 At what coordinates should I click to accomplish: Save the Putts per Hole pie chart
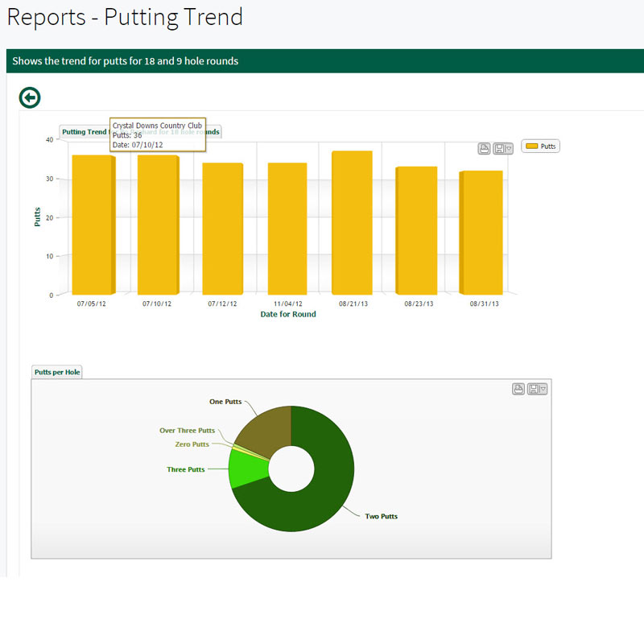[535, 389]
